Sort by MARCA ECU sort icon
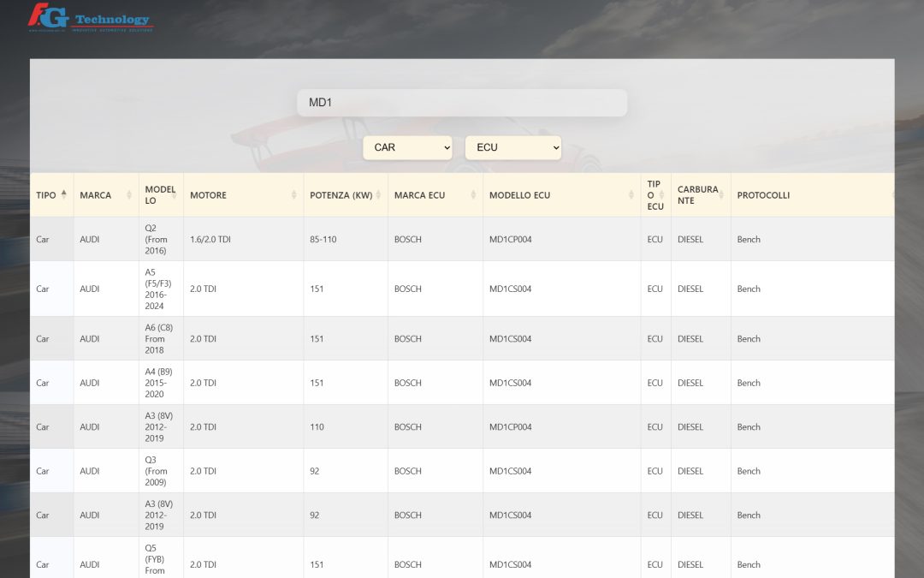This screenshot has height=578, width=924. point(473,195)
